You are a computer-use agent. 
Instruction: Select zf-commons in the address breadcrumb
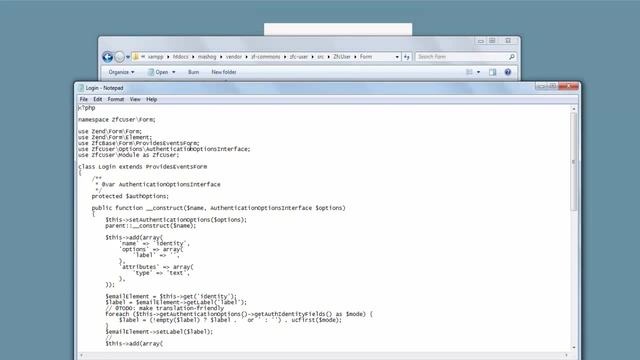[x=266, y=57]
